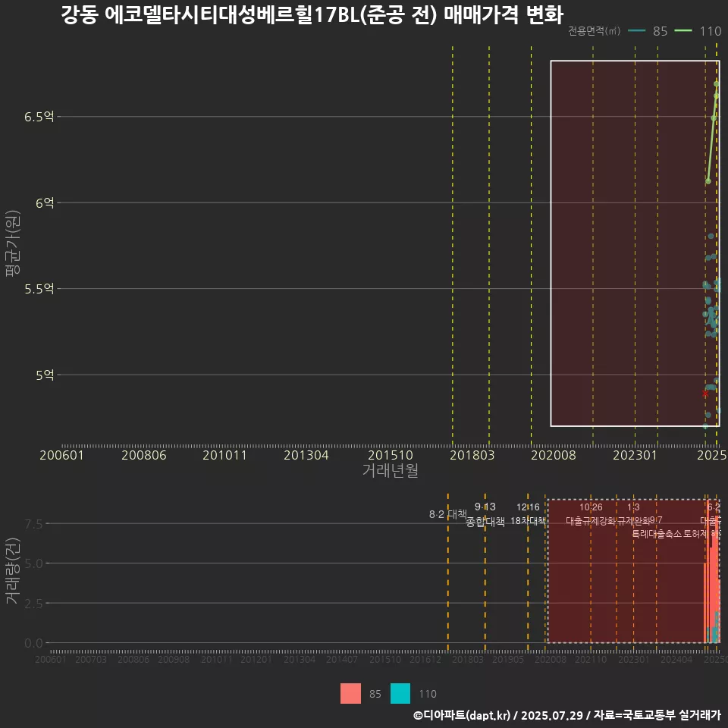Click 202301 on the price chart x-axis
The image size is (728, 728).
pos(635,455)
